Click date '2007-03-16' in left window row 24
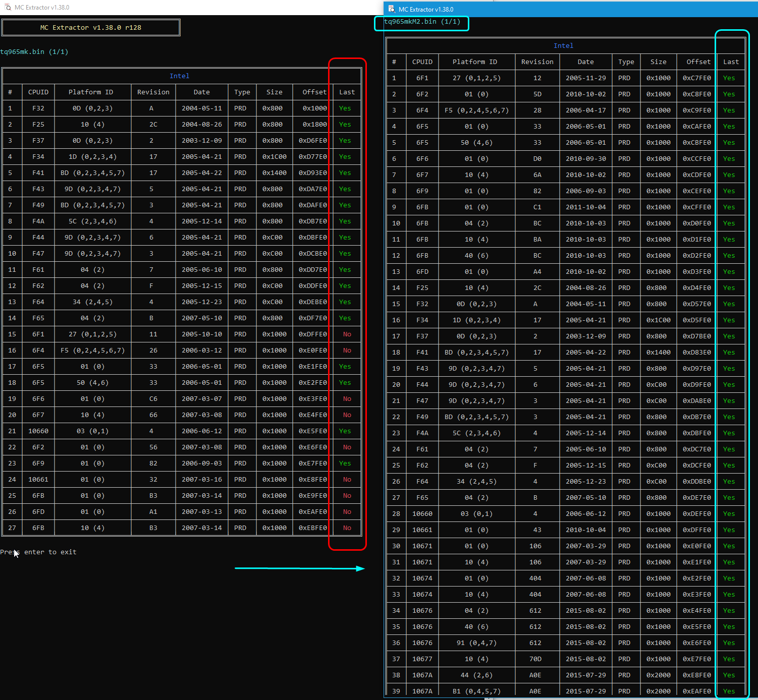The image size is (758, 700). 202,480
